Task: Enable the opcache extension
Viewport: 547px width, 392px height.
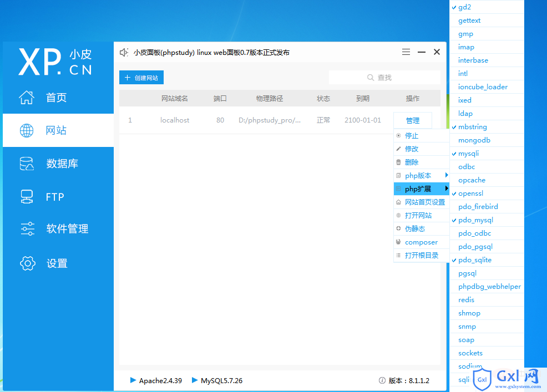Action: (x=487, y=180)
